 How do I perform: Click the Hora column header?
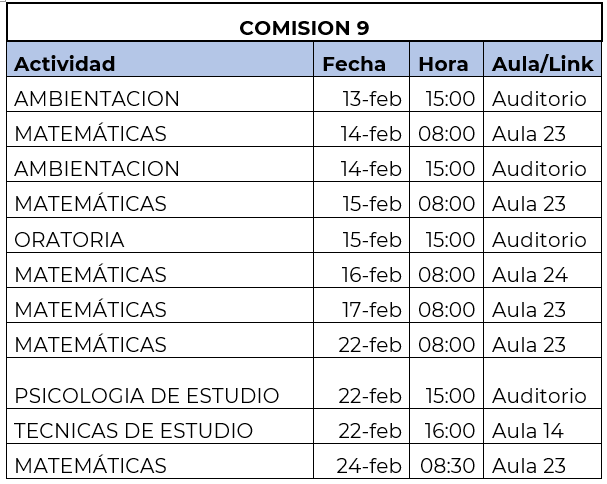[443, 64]
